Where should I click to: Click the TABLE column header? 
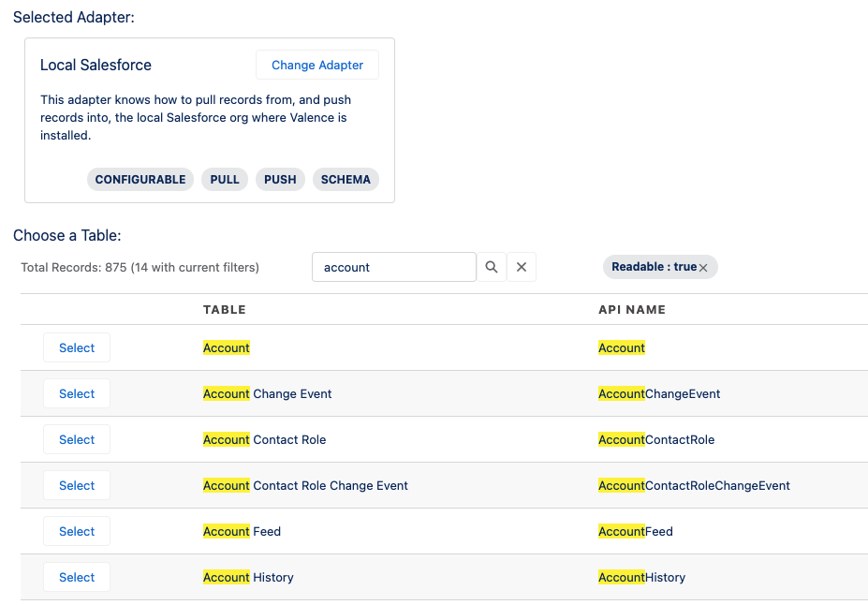click(x=224, y=309)
